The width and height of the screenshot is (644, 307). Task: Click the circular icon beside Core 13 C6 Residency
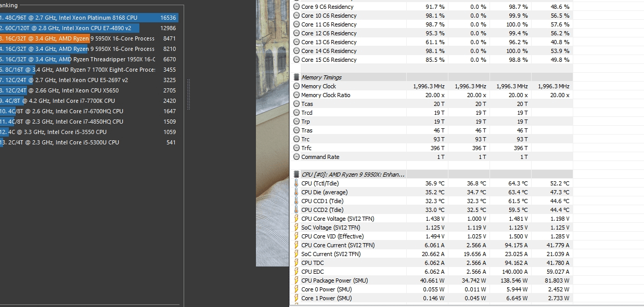(x=297, y=42)
